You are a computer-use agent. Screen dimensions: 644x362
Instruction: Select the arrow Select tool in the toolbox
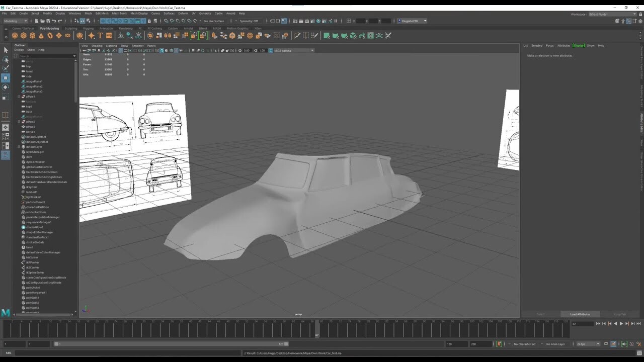pyautogui.click(x=7, y=50)
